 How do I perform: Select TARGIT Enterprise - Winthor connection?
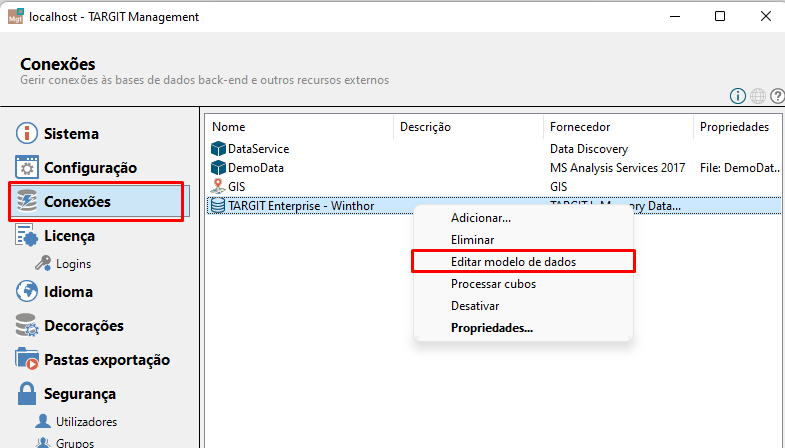pyautogui.click(x=301, y=206)
